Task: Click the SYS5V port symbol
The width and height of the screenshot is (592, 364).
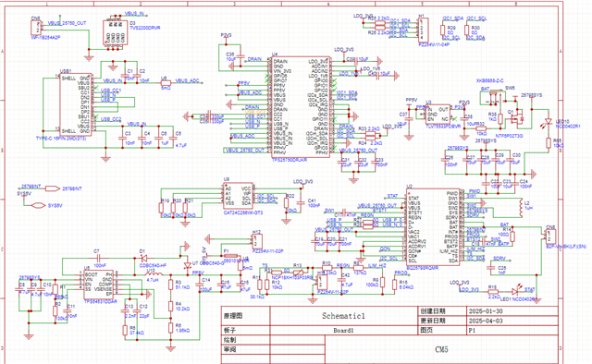Action: [38, 206]
